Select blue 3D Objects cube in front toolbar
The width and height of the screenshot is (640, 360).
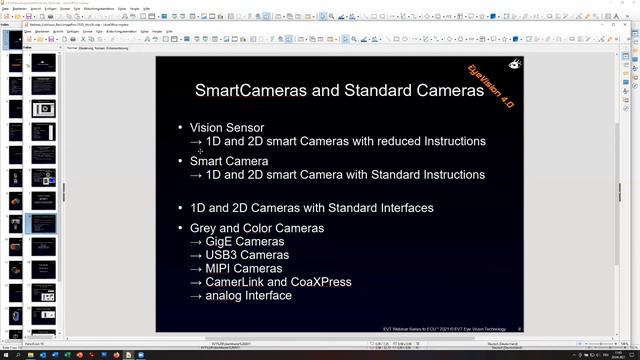(516, 39)
